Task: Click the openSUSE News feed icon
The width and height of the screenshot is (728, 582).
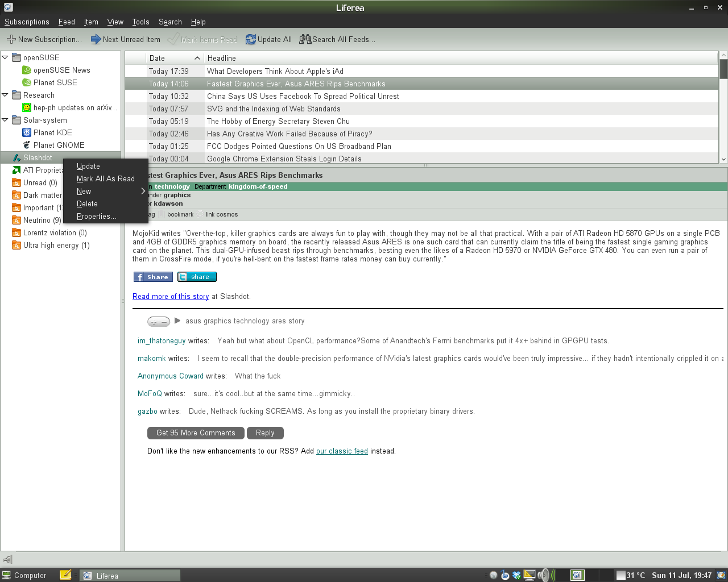Action: (x=27, y=70)
